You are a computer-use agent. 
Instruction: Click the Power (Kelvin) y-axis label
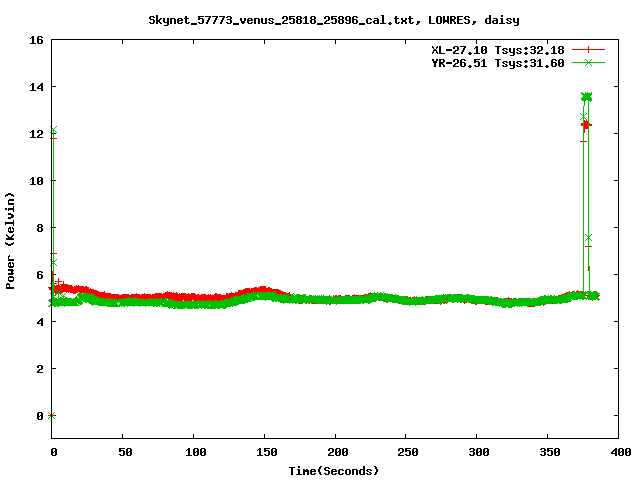pyautogui.click(x=10, y=240)
